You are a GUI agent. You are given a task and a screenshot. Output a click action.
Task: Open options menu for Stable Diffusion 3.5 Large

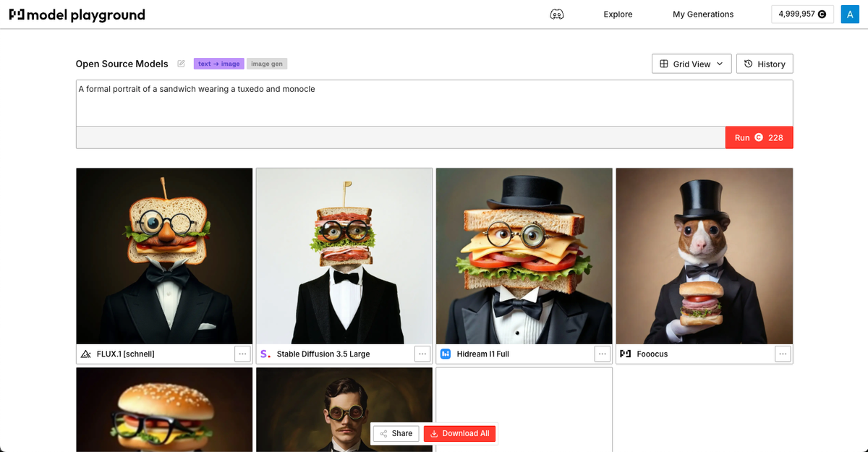click(422, 354)
